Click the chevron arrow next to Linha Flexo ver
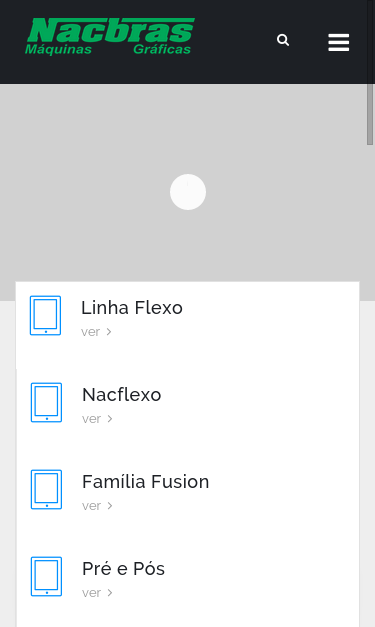 tap(109, 332)
